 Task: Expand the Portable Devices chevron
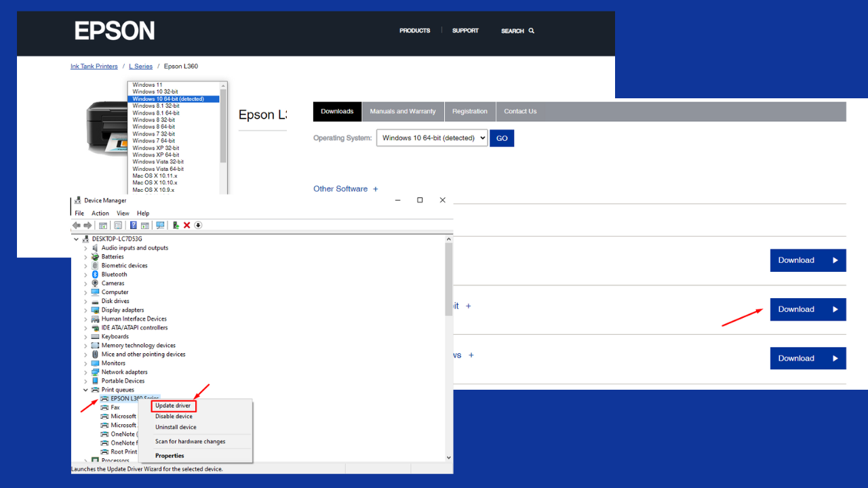point(85,381)
